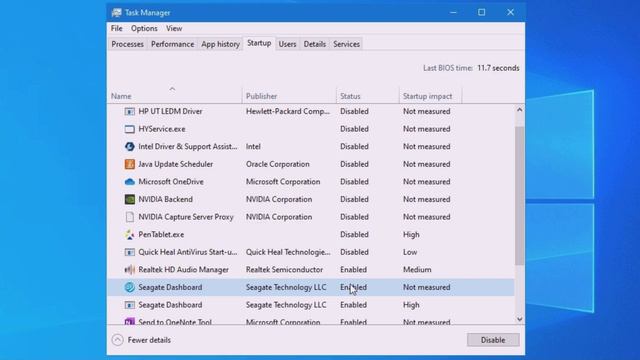Click Realtek HD Audio Manager's Enabled status
This screenshot has height=360, width=640.
point(353,270)
